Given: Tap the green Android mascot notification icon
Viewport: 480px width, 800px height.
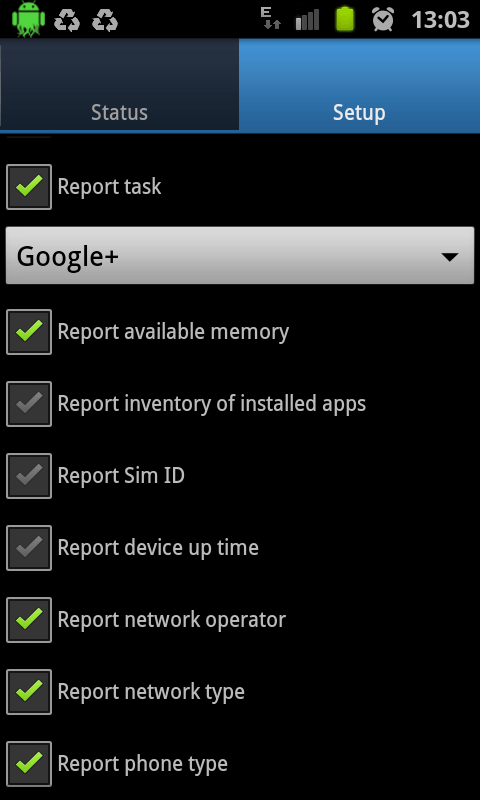Looking at the screenshot, I should point(29,19).
